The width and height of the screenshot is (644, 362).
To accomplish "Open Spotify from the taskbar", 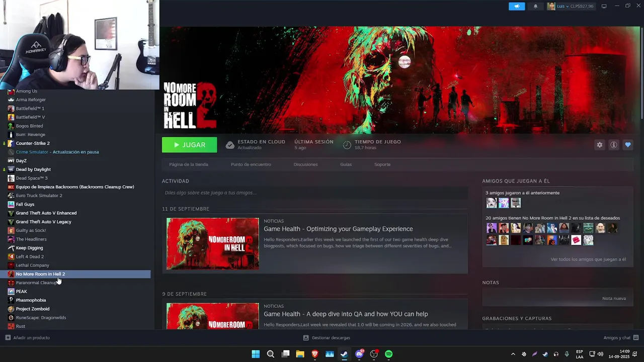I will pyautogui.click(x=389, y=354).
